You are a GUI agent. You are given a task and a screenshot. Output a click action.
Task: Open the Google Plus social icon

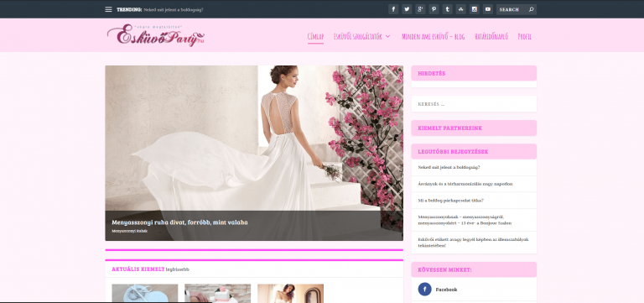tap(420, 9)
